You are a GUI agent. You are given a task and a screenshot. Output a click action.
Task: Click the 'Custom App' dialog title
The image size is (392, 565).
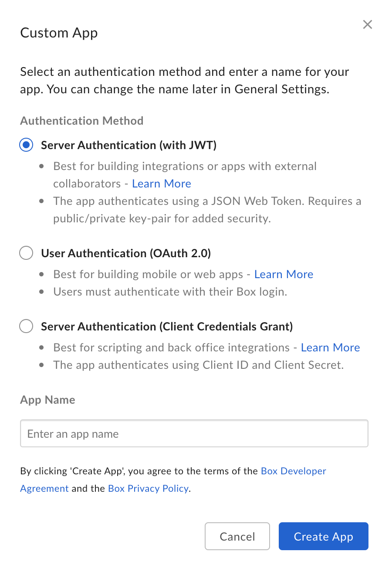pyautogui.click(x=59, y=33)
